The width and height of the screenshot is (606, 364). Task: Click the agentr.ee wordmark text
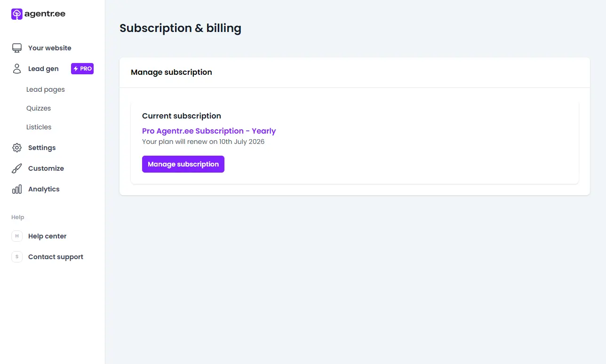pyautogui.click(x=45, y=14)
